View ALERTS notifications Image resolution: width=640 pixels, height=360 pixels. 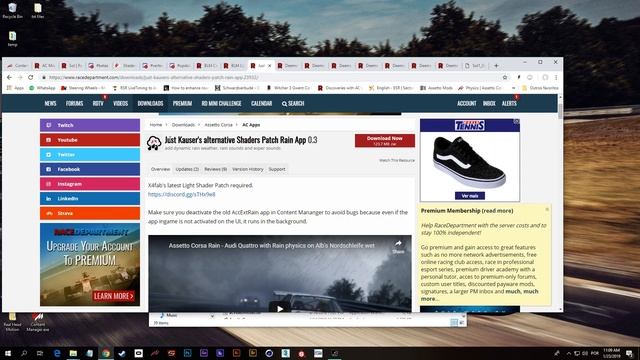coord(509,103)
